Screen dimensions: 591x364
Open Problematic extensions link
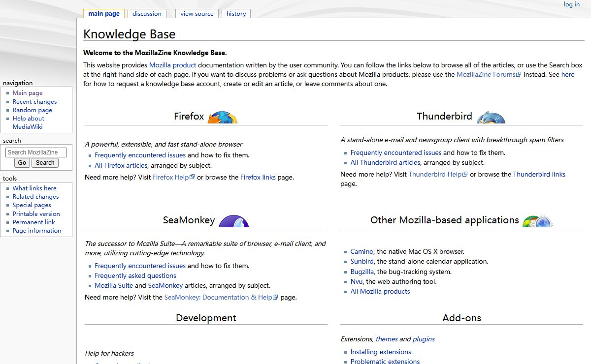click(x=385, y=362)
